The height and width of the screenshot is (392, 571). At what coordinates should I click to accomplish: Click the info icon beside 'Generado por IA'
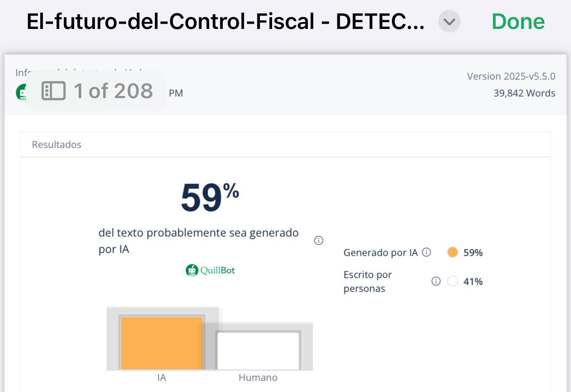(x=427, y=252)
